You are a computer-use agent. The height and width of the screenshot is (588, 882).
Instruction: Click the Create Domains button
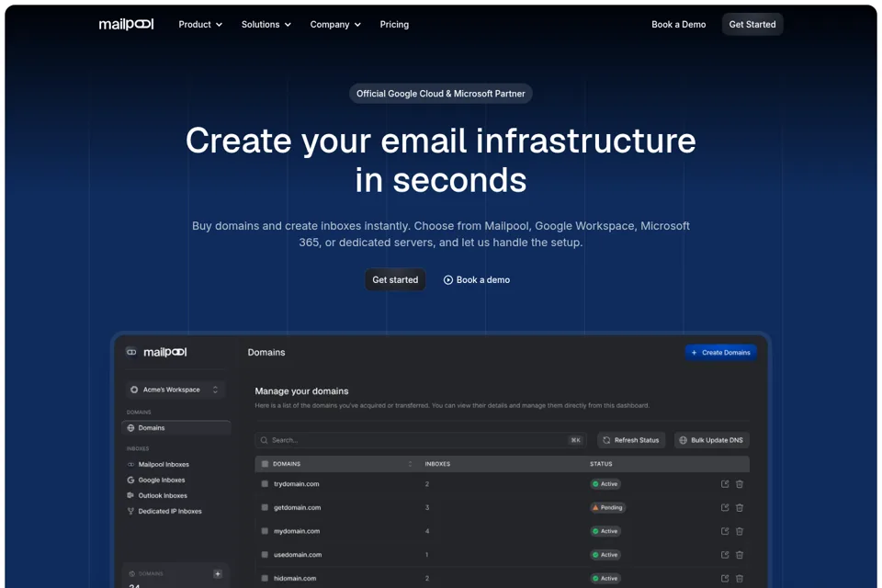click(x=720, y=352)
